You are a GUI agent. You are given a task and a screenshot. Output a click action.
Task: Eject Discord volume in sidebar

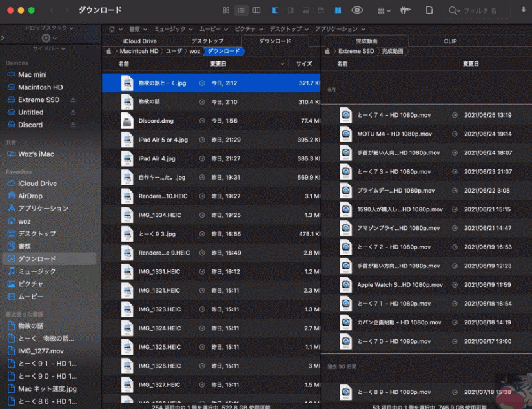[x=73, y=125]
